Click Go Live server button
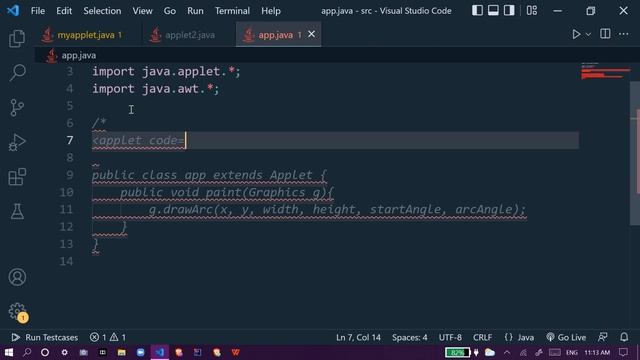This screenshot has height=360, width=640. (x=566, y=338)
